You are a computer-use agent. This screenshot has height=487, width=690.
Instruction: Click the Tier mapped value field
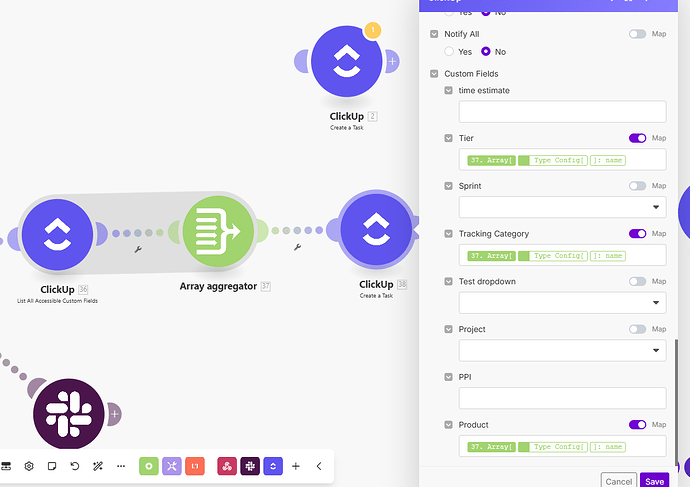tap(562, 160)
